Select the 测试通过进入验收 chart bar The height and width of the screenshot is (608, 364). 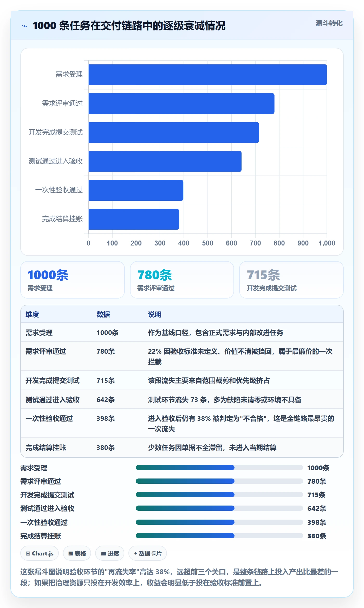(165, 161)
